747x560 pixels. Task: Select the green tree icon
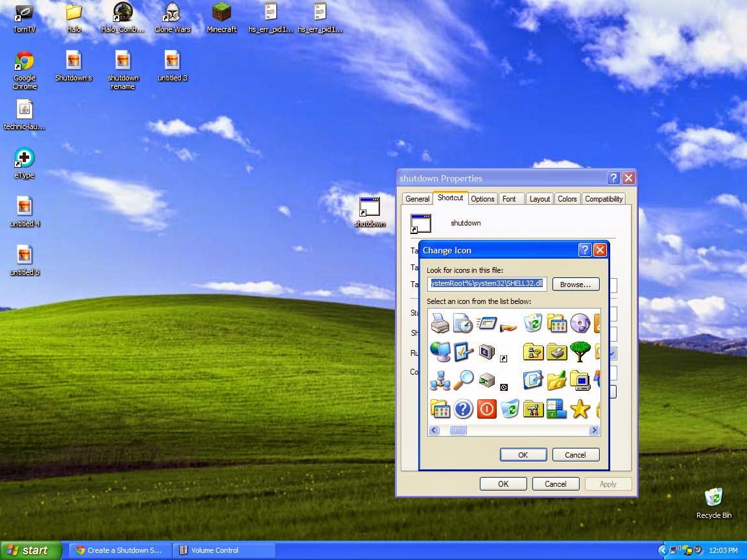click(580, 352)
